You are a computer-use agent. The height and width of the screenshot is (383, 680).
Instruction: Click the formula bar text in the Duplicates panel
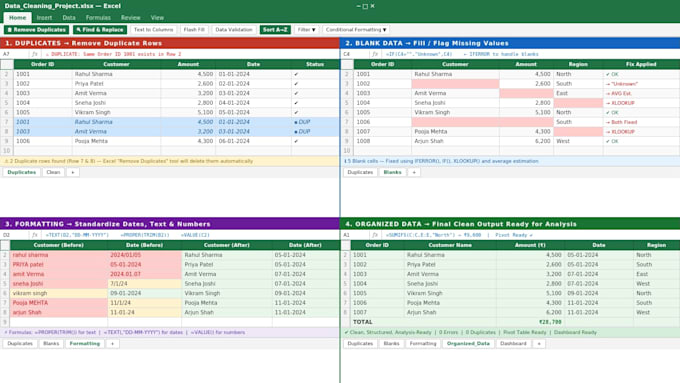click(x=113, y=54)
